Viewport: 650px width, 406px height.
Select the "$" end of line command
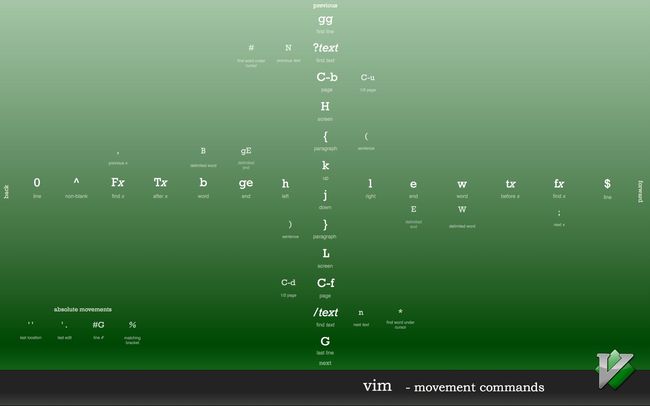(607, 184)
